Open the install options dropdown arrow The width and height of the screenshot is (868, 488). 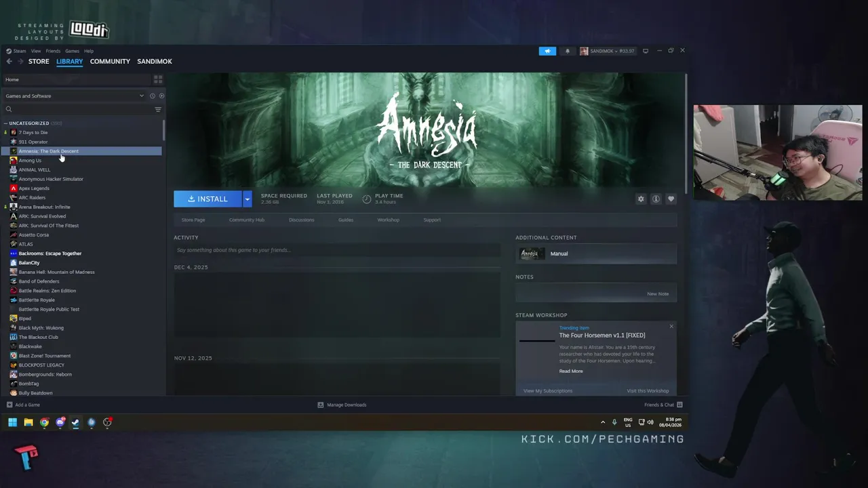tap(248, 199)
